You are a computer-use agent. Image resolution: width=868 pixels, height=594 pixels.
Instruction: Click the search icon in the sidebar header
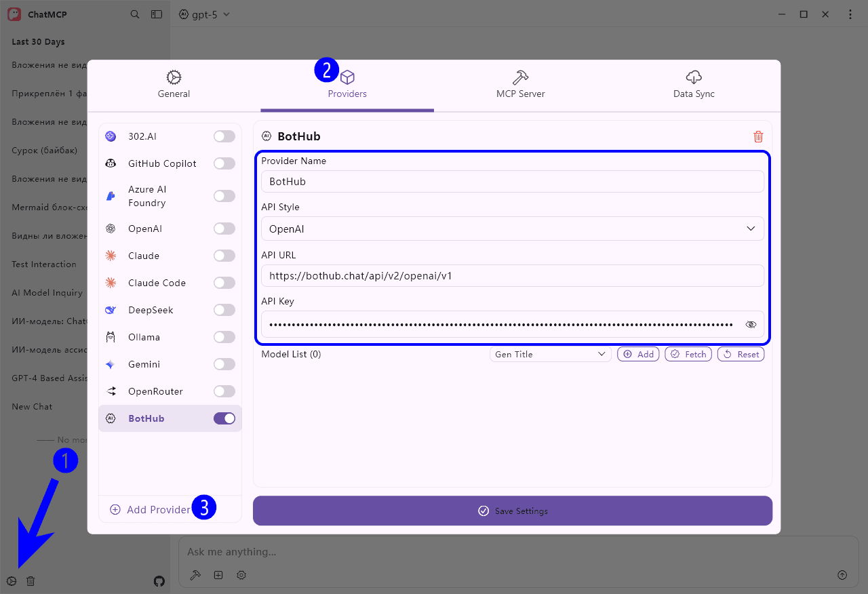135,14
